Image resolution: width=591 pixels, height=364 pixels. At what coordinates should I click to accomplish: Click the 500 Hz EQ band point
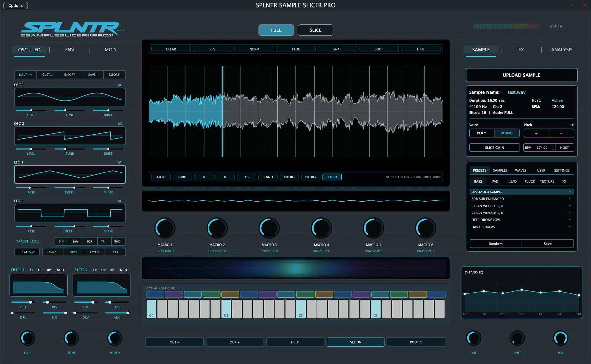coord(522,290)
